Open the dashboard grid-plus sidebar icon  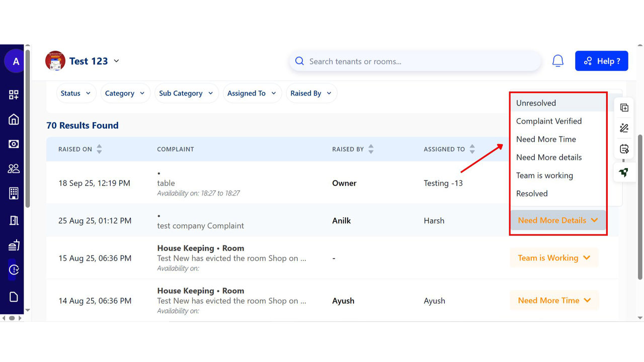(x=14, y=95)
